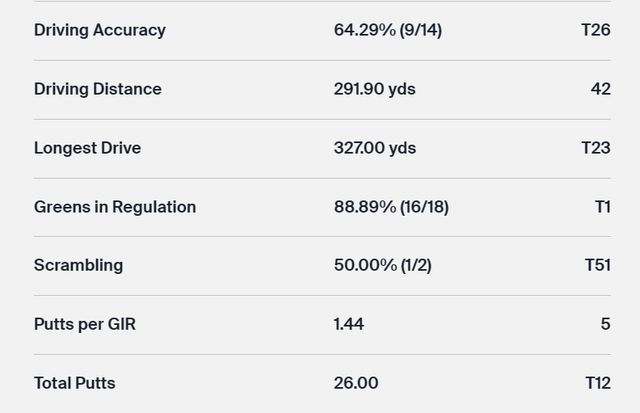
Task: Select the 327.00 yds longest drive value
Action: pyautogui.click(x=375, y=148)
